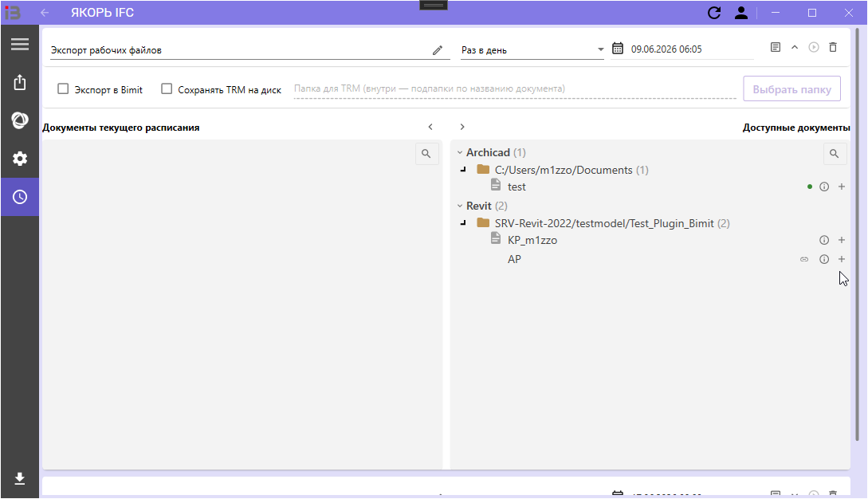Image resolution: width=868 pixels, height=499 pixels.
Task: Run the schedule with play icon
Action: [814, 47]
